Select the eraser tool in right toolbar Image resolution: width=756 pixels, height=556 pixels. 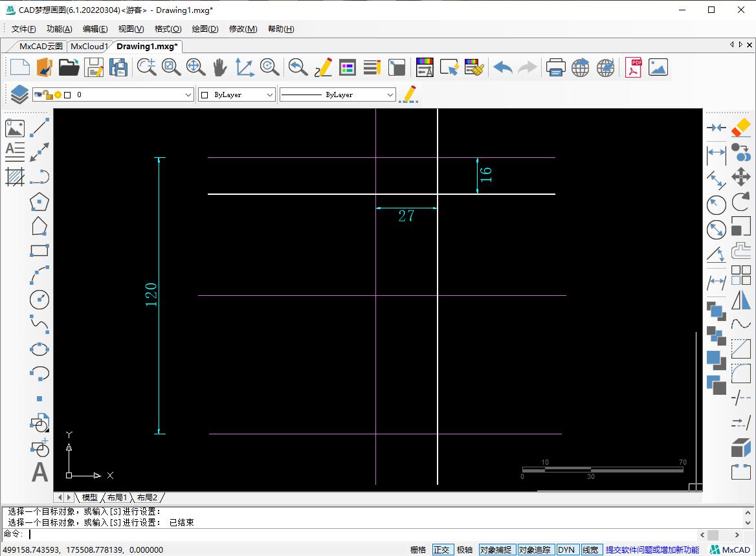[740, 128]
